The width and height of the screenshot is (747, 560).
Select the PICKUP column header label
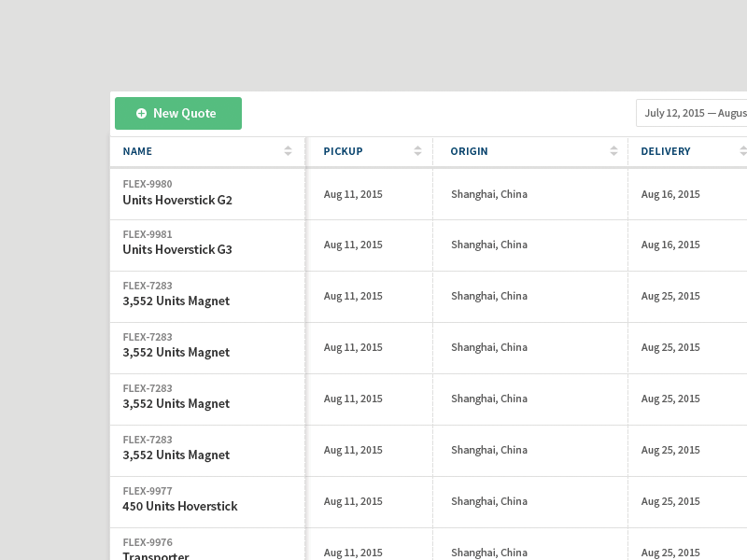[x=343, y=151]
